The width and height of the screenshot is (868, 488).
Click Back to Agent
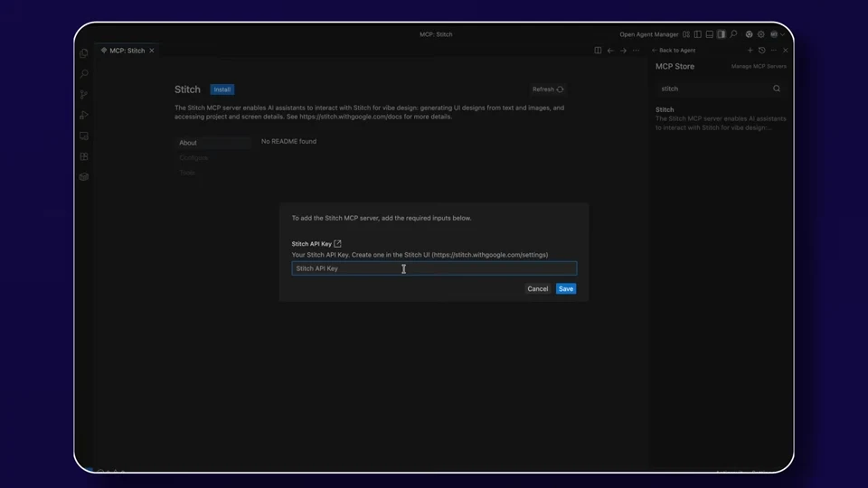674,51
